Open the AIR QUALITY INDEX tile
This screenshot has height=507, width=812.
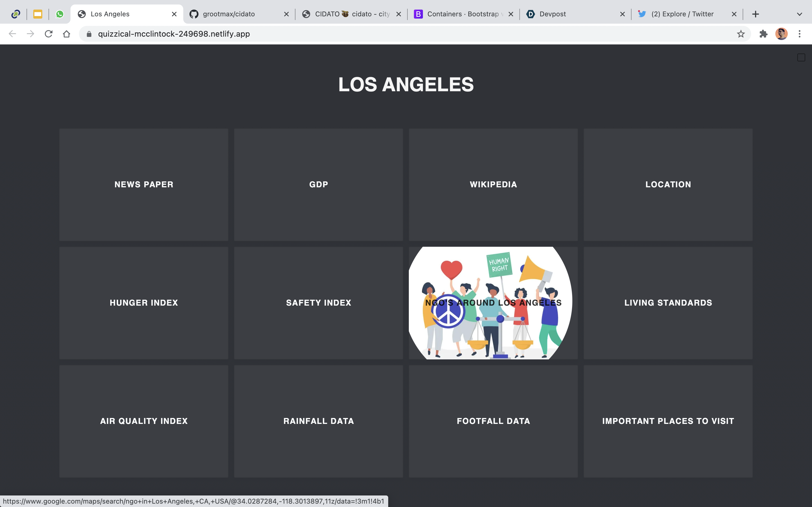tap(144, 421)
